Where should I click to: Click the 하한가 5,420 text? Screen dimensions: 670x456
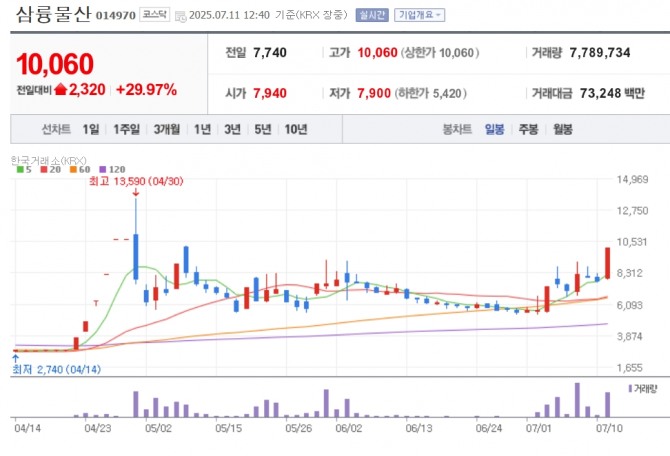click(430, 93)
